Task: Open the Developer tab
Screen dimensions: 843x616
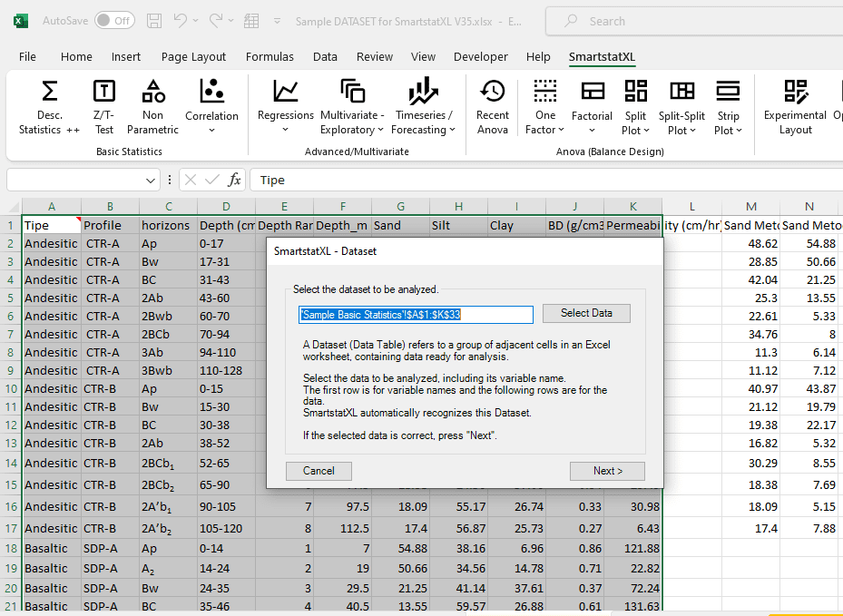Action: pos(481,56)
